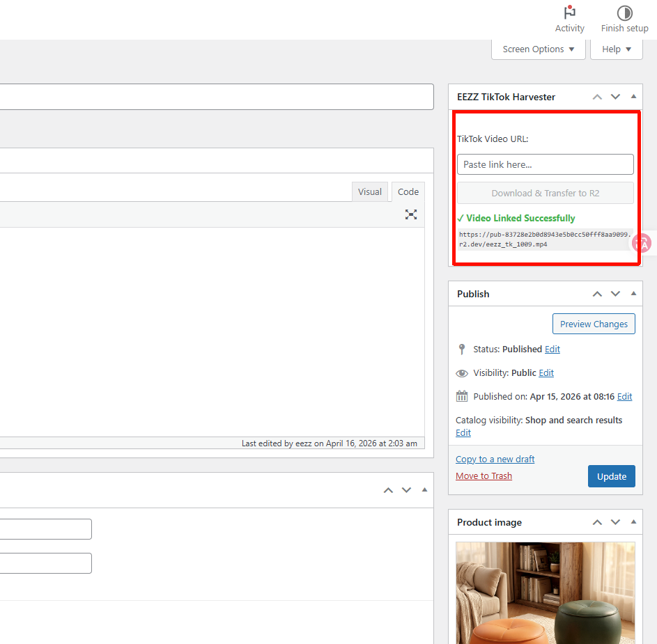
Task: Open the Help dropdown
Action: click(x=617, y=49)
